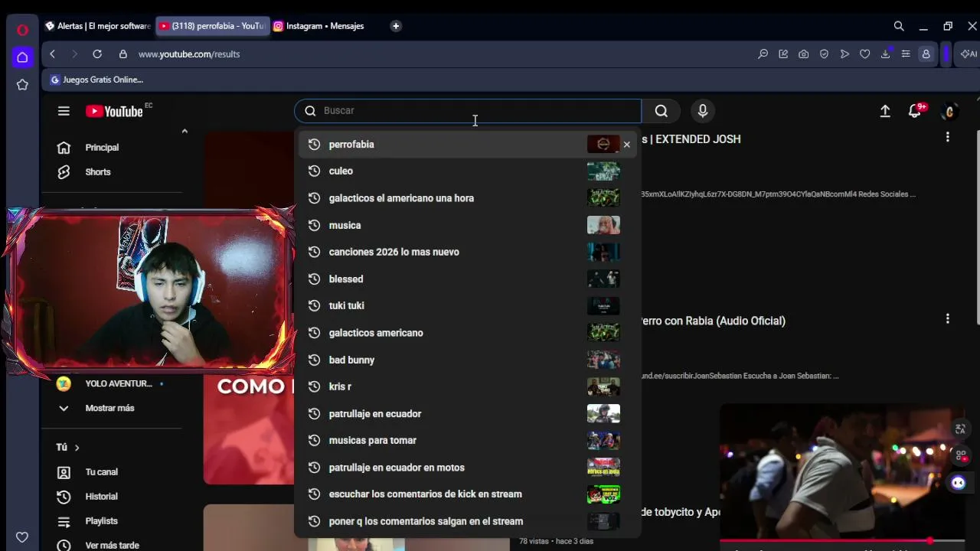This screenshot has height=551, width=980.
Task: Open the YouTube notifications bell
Action: [915, 111]
